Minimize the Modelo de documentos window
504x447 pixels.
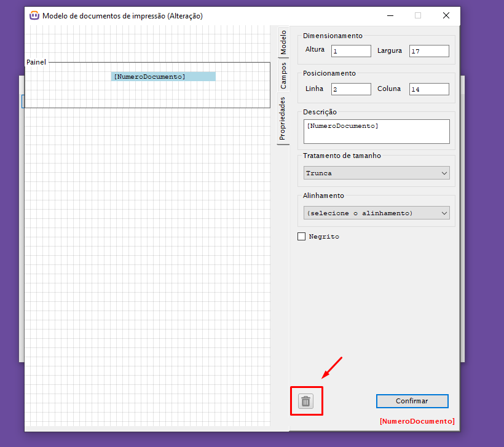coord(390,15)
